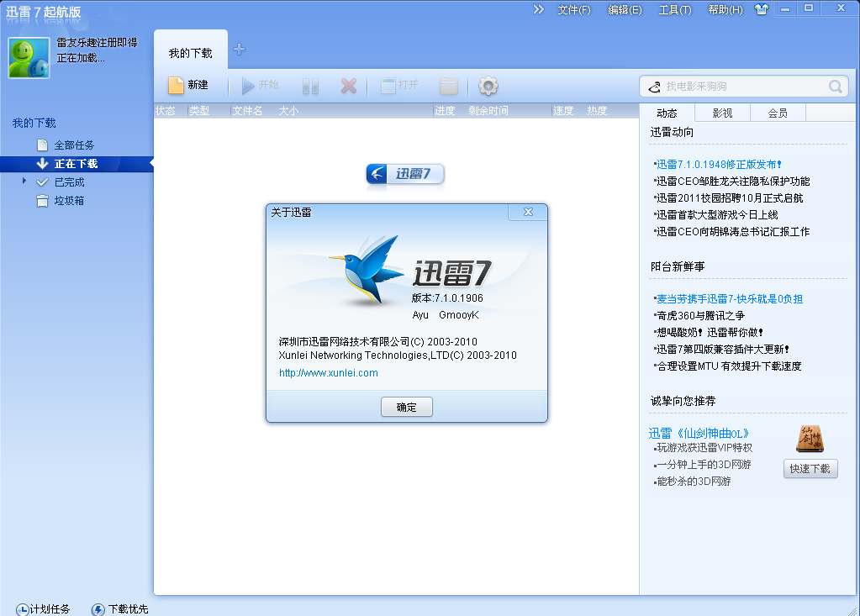The width and height of the screenshot is (860, 616).
Task: Open http://www.xunlei.com link in About dialog
Action: tap(329, 373)
